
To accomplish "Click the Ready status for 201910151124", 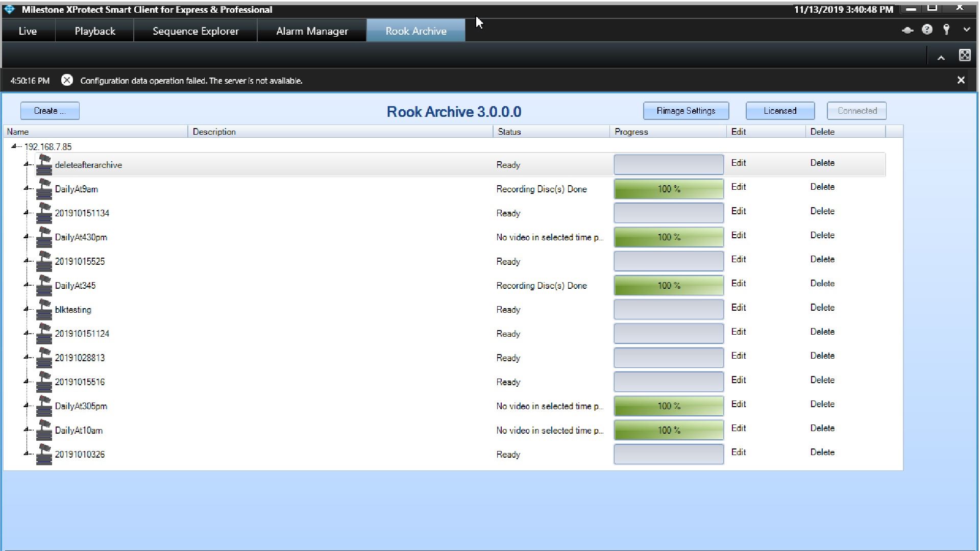I will [x=508, y=334].
